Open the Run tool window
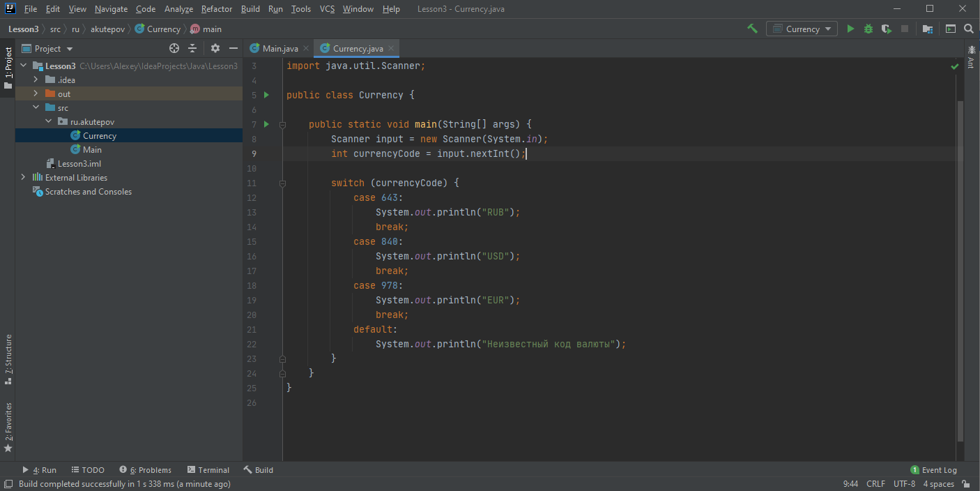Viewport: 980px width, 491px height. tap(39, 470)
